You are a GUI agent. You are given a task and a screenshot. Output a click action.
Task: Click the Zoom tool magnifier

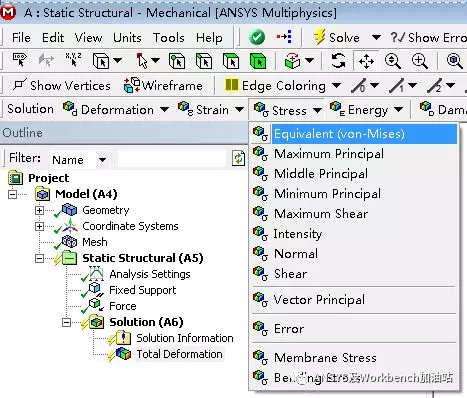click(x=393, y=61)
